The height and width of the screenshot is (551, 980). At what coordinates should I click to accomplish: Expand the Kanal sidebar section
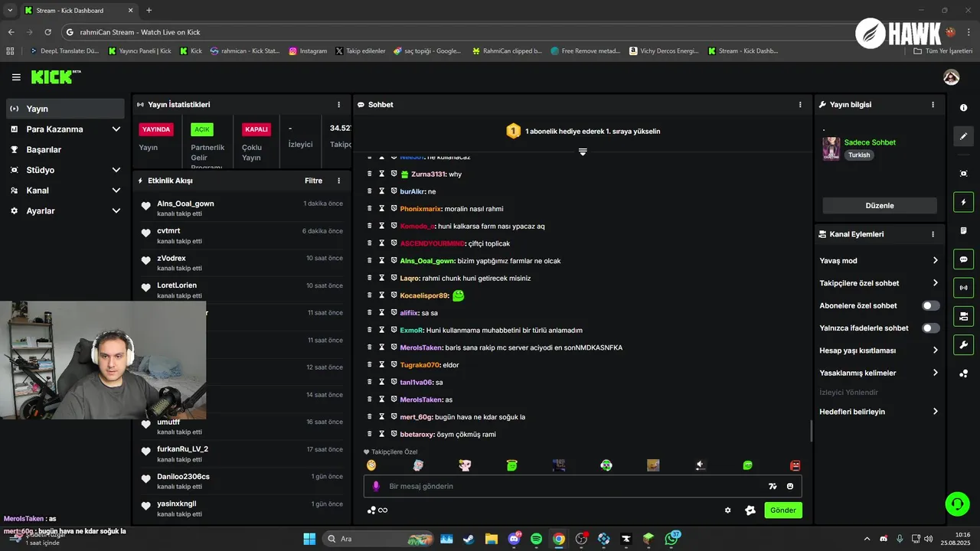click(x=65, y=191)
